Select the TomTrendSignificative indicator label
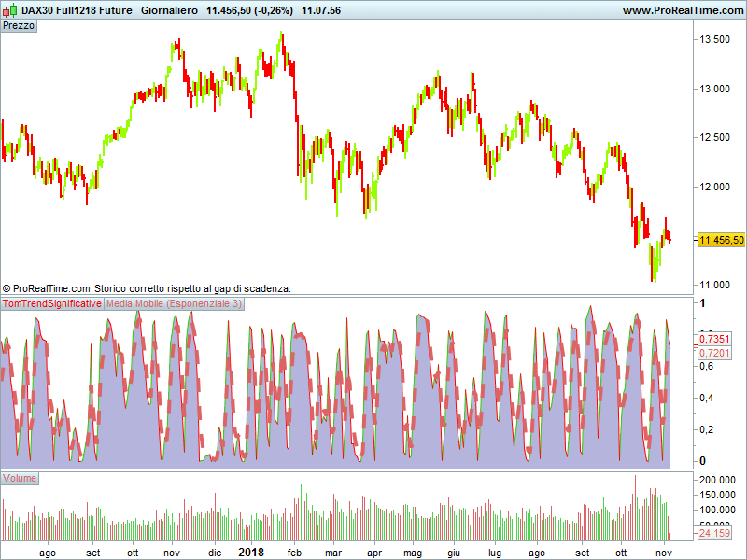This screenshot has height=560, width=747. [x=52, y=304]
